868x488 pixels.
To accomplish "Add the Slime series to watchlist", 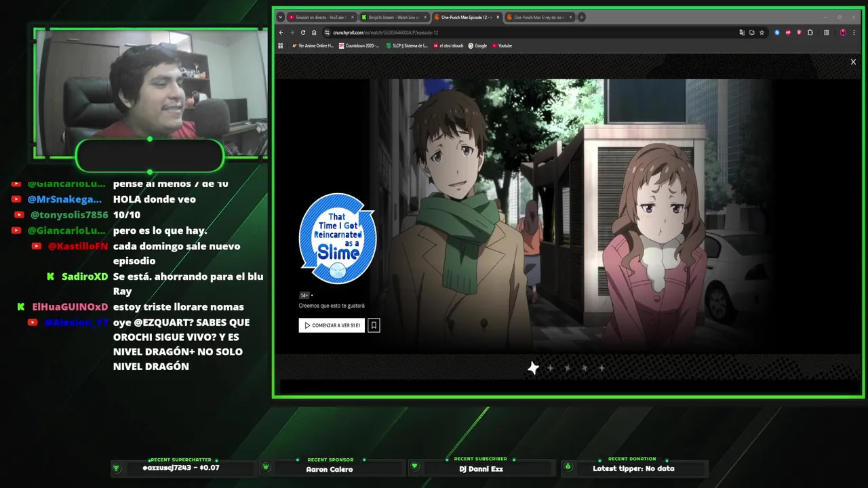I will 374,325.
